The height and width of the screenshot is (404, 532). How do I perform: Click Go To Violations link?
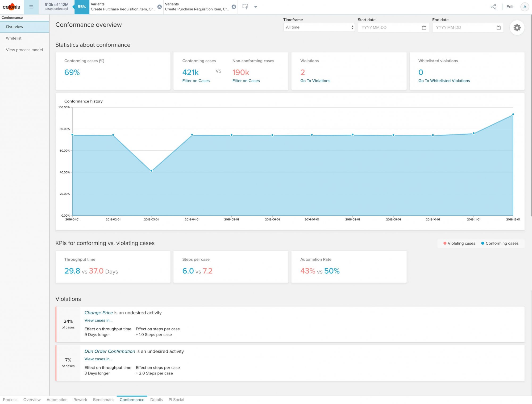[x=315, y=81]
